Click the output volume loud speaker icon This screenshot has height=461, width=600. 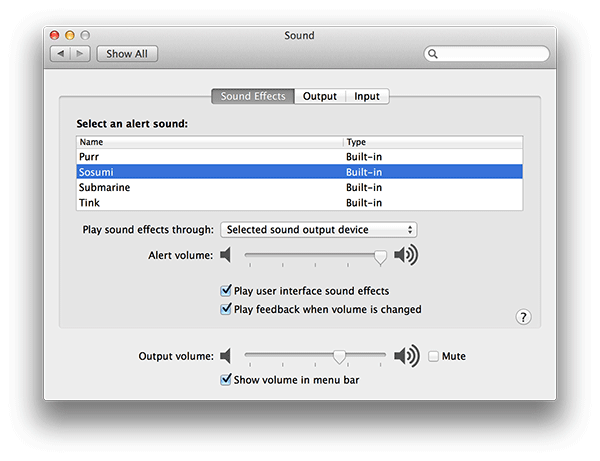click(406, 356)
